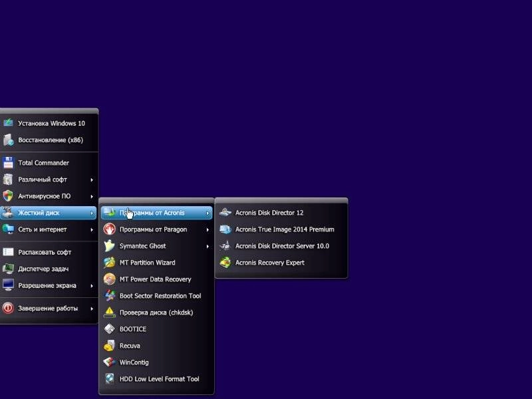Expand the Различный софт submenu arrow
The image size is (532, 399).
(92, 180)
